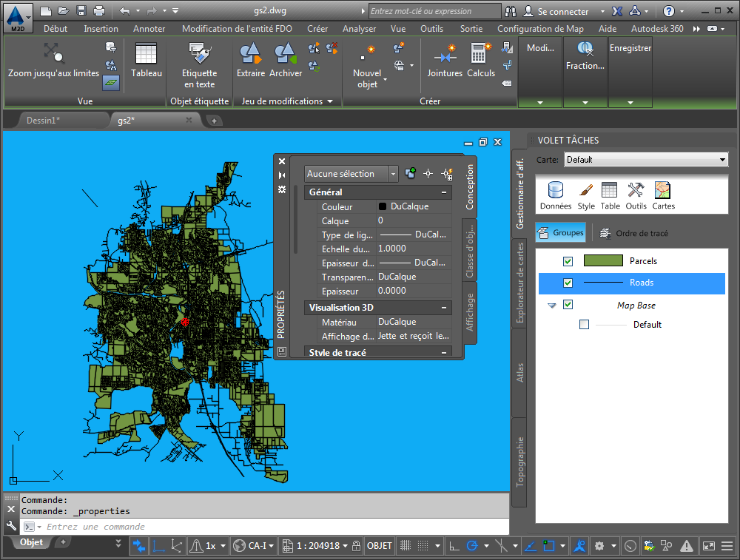Expand Aucune sélection dropdown

click(393, 174)
